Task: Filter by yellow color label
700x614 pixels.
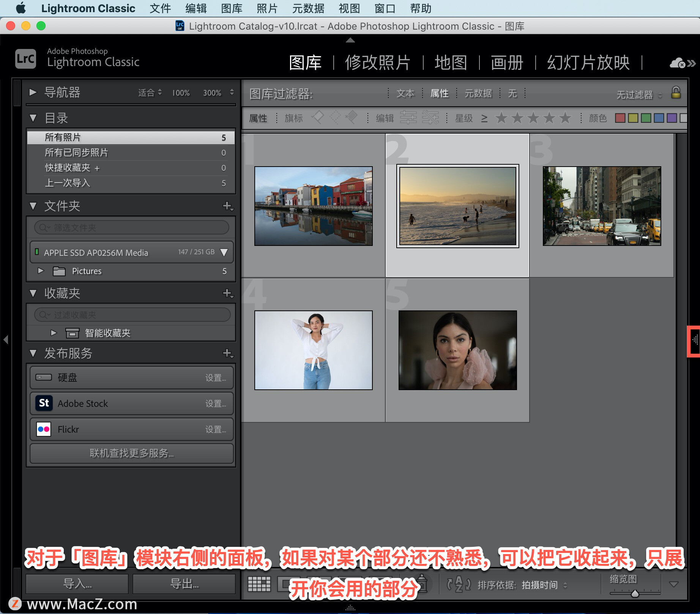Action: (633, 118)
